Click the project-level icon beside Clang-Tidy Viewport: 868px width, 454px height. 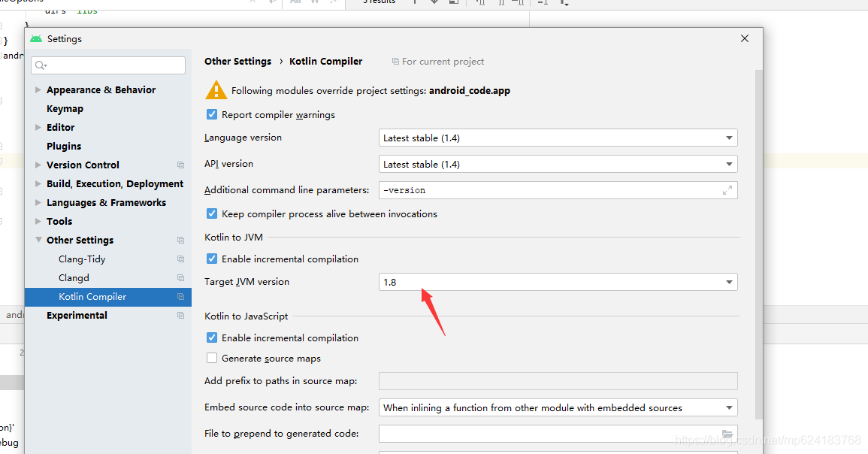point(180,259)
